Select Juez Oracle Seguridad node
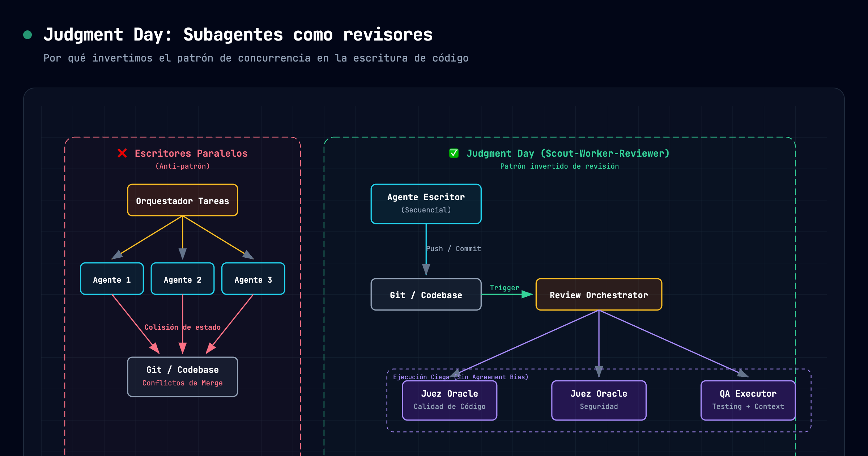 coord(599,400)
